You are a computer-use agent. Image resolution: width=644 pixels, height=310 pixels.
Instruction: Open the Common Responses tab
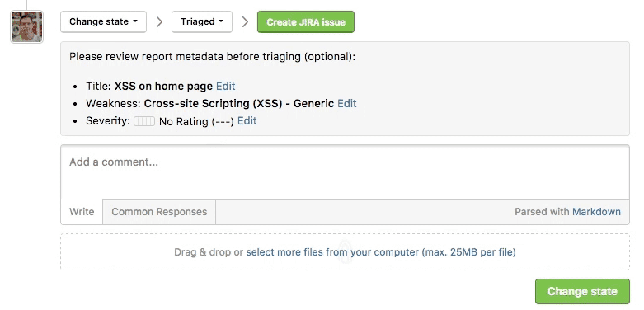tap(159, 212)
